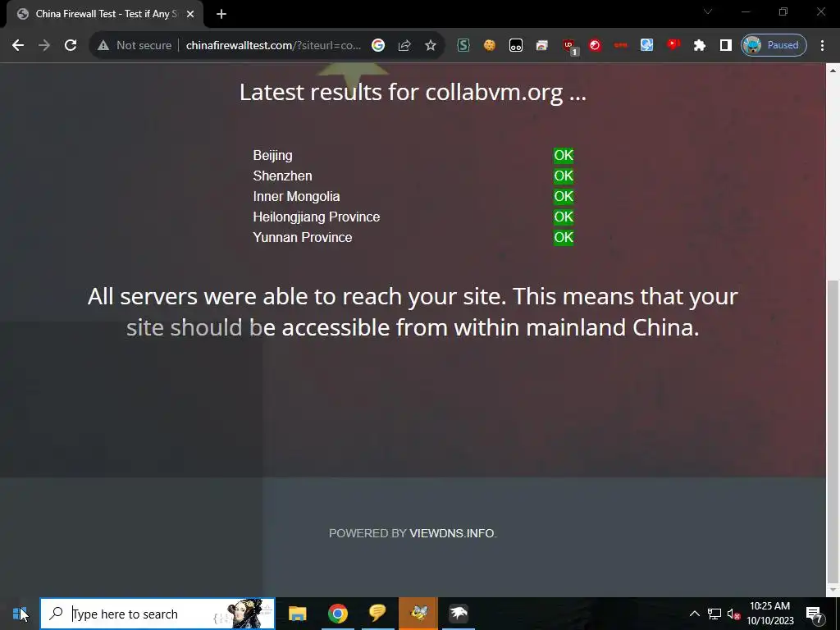Open the clock showing 10:25 AM

pyautogui.click(x=769, y=614)
